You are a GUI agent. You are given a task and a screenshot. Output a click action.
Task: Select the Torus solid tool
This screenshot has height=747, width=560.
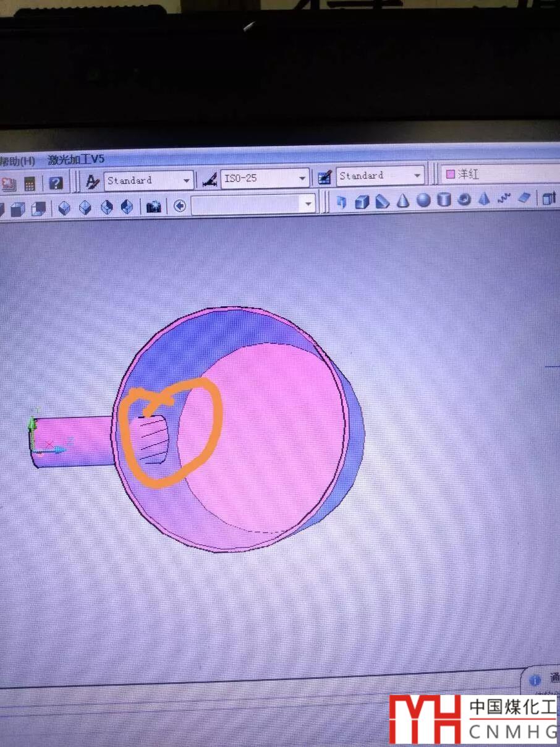click(464, 199)
